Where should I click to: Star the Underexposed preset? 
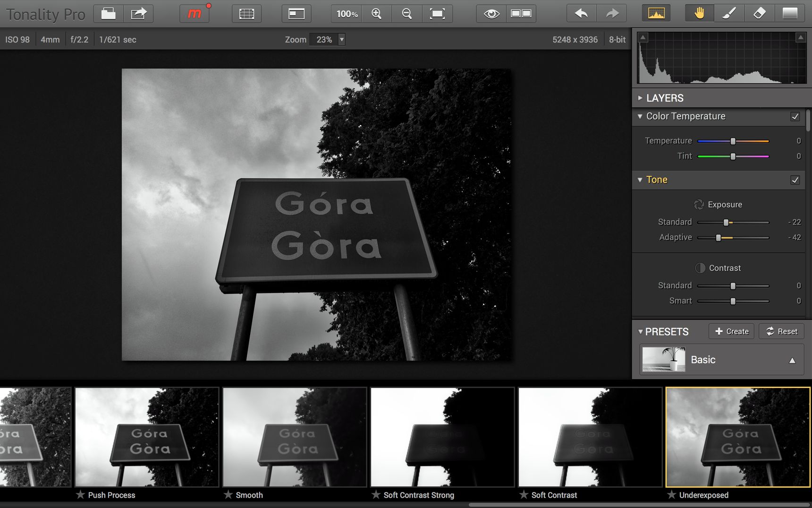click(x=672, y=495)
